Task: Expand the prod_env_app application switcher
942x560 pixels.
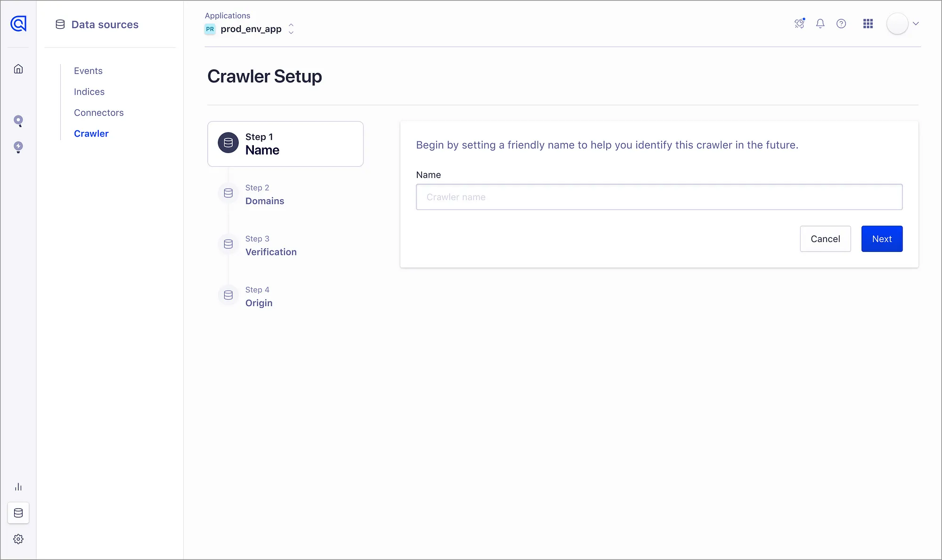Action: [291, 29]
